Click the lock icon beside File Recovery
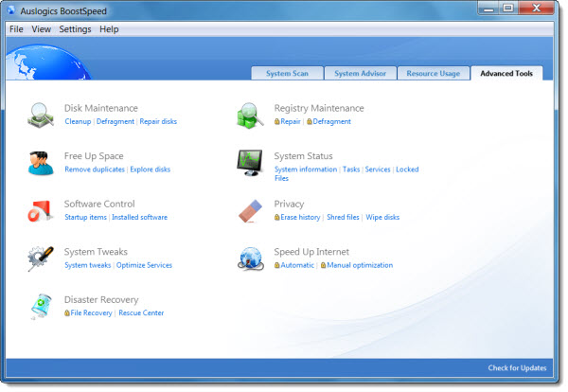The width and height of the screenshot is (568, 392). pyautogui.click(x=67, y=313)
